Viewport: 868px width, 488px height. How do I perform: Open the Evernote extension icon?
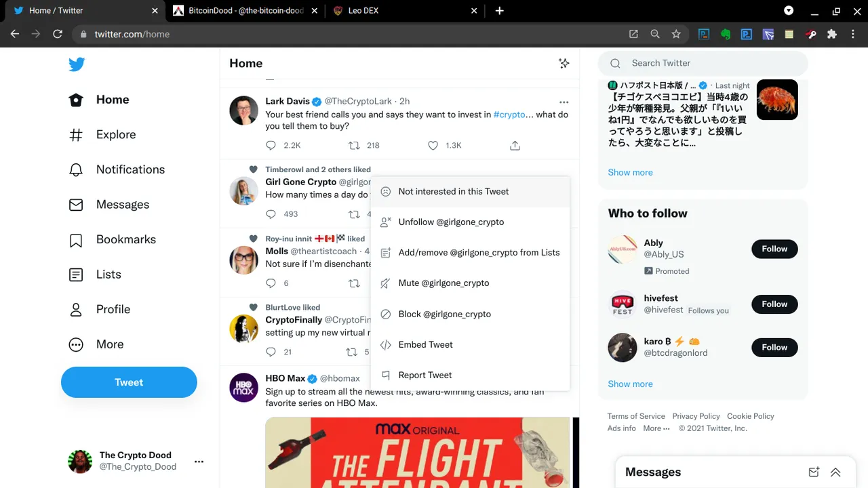click(x=726, y=34)
